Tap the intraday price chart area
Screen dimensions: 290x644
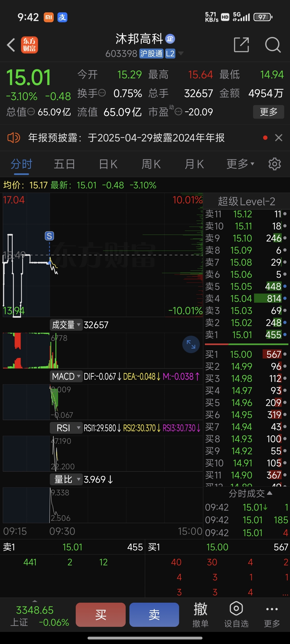pyautogui.click(x=103, y=255)
